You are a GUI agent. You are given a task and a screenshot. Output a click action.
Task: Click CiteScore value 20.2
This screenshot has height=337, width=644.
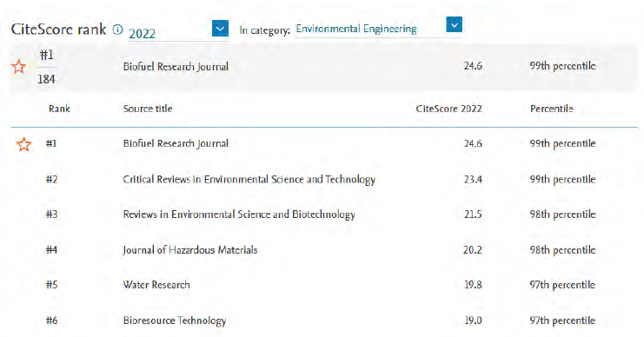click(x=473, y=250)
